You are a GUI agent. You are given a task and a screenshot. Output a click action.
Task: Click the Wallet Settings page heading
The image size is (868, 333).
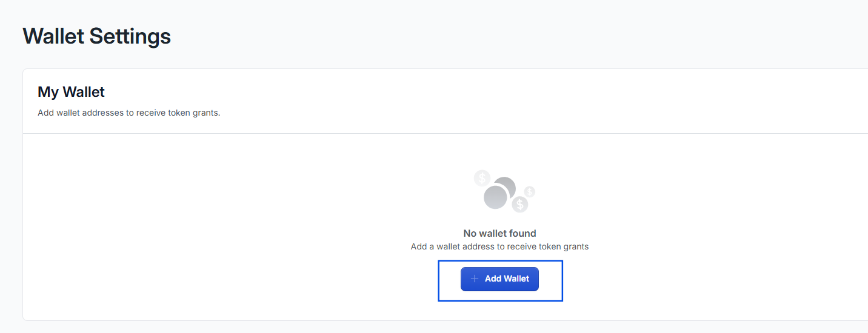click(97, 36)
